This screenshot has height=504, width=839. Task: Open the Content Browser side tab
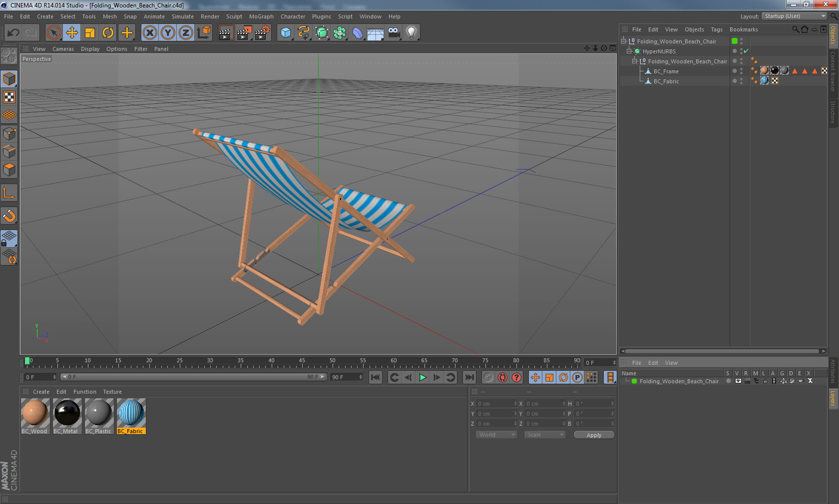point(833,71)
